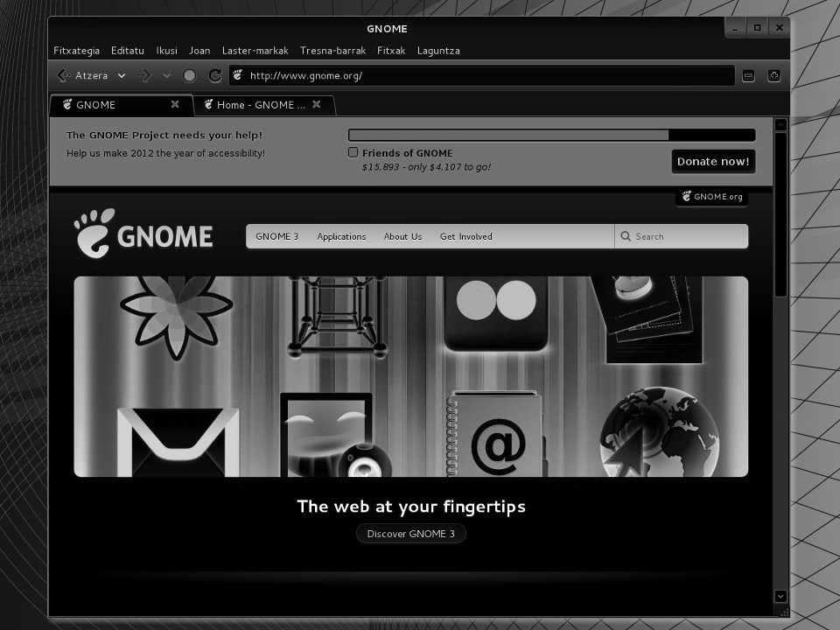The width and height of the screenshot is (840, 630).
Task: Open the About Us navigation link
Action: pyautogui.click(x=402, y=236)
